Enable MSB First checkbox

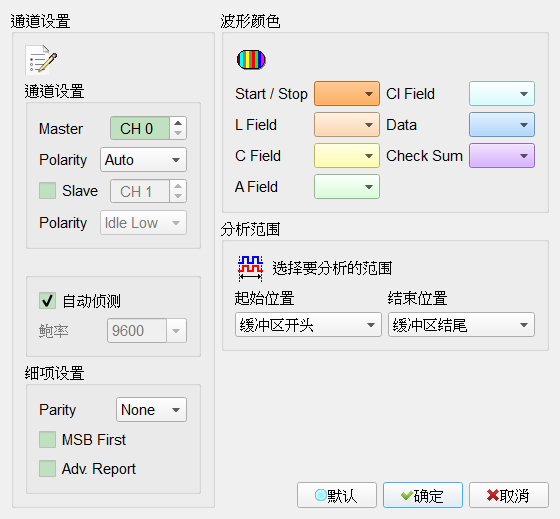(x=47, y=439)
